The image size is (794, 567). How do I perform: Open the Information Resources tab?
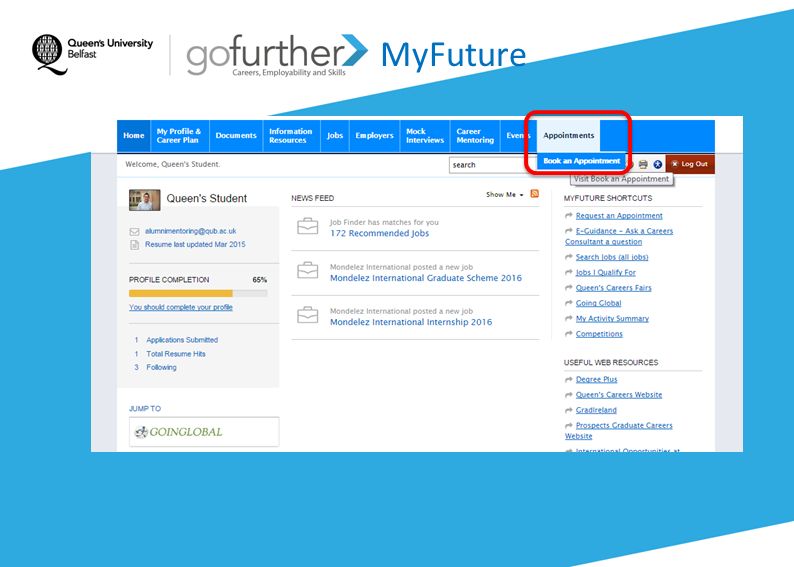click(291, 136)
